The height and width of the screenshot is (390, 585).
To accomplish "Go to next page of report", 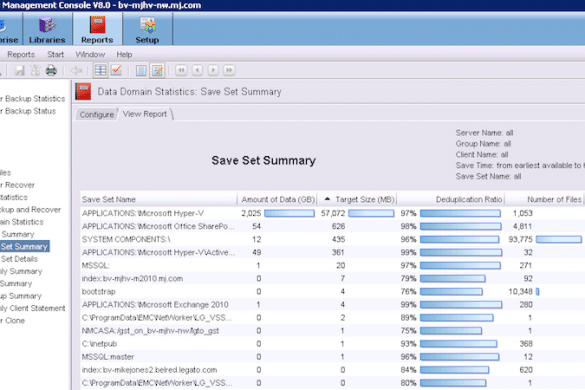I will pyautogui.click(x=213, y=70).
